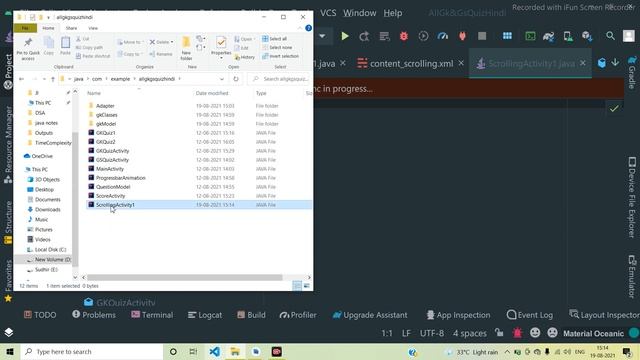
Task: Change 4 spaces indent setting
Action: (x=469, y=333)
